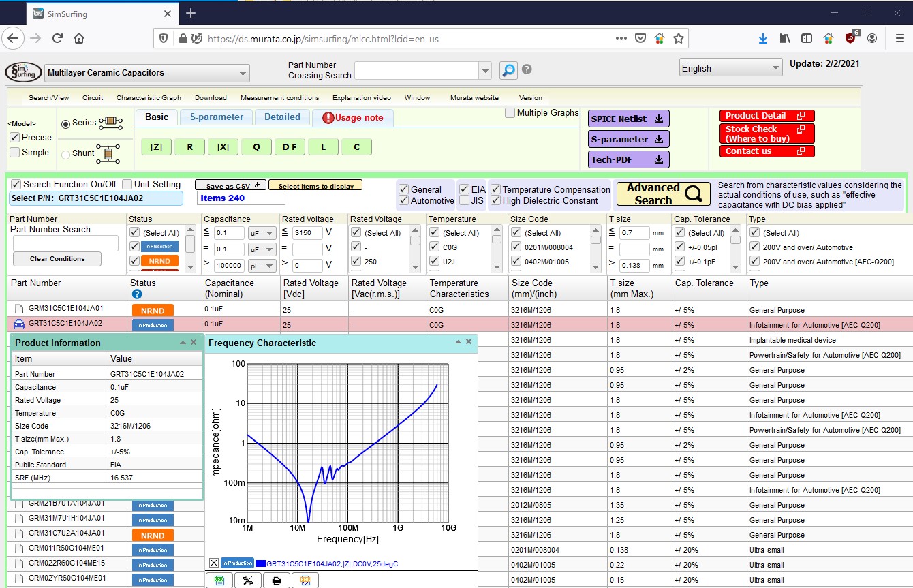Print the frequency characteristic graph
The width and height of the screenshot is (913, 588).
click(x=277, y=581)
